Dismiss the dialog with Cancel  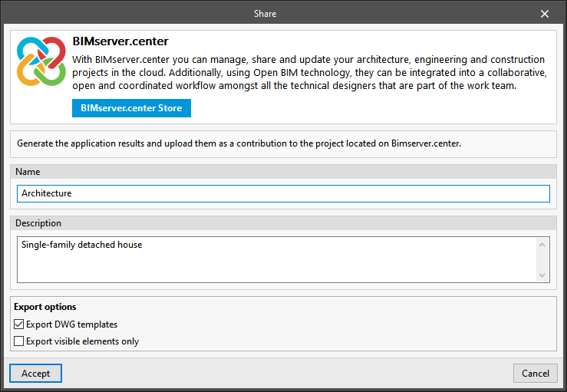click(x=535, y=374)
